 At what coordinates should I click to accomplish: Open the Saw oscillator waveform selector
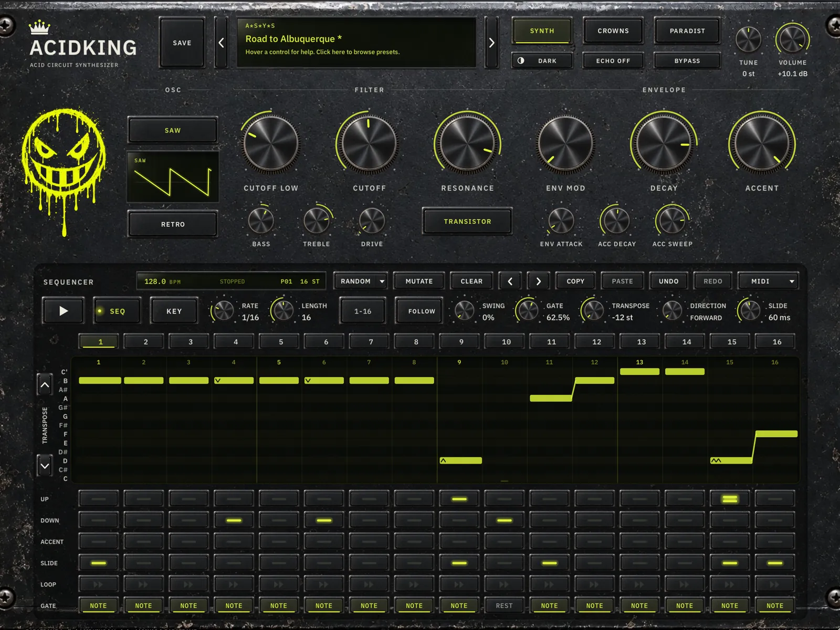[173, 130]
